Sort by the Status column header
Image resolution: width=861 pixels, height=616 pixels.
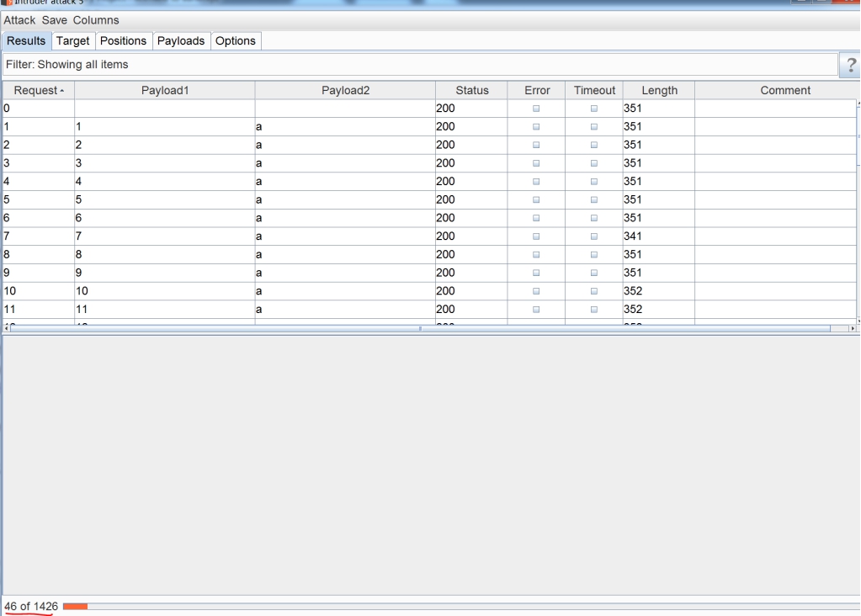[x=471, y=90]
